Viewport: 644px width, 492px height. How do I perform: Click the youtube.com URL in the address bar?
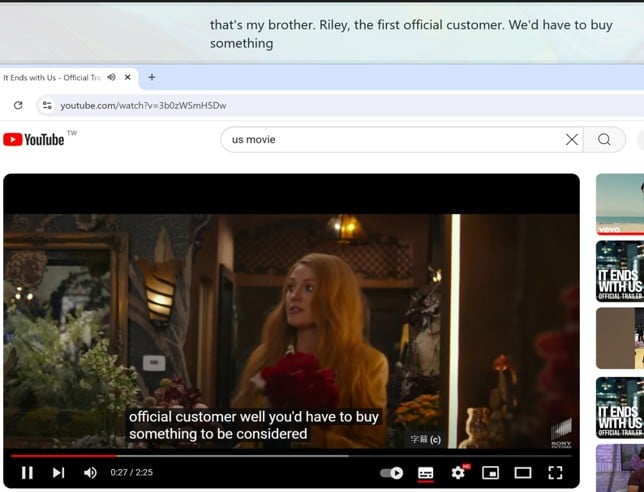pyautogui.click(x=143, y=106)
